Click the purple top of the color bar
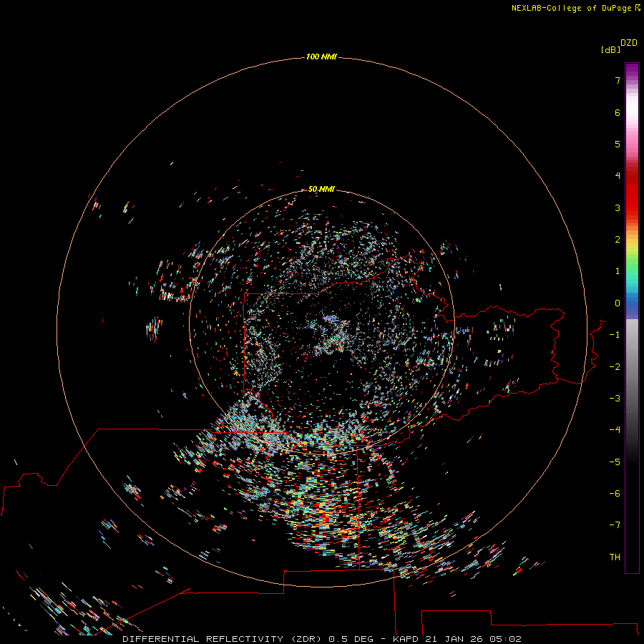The image size is (644, 644). point(632,71)
